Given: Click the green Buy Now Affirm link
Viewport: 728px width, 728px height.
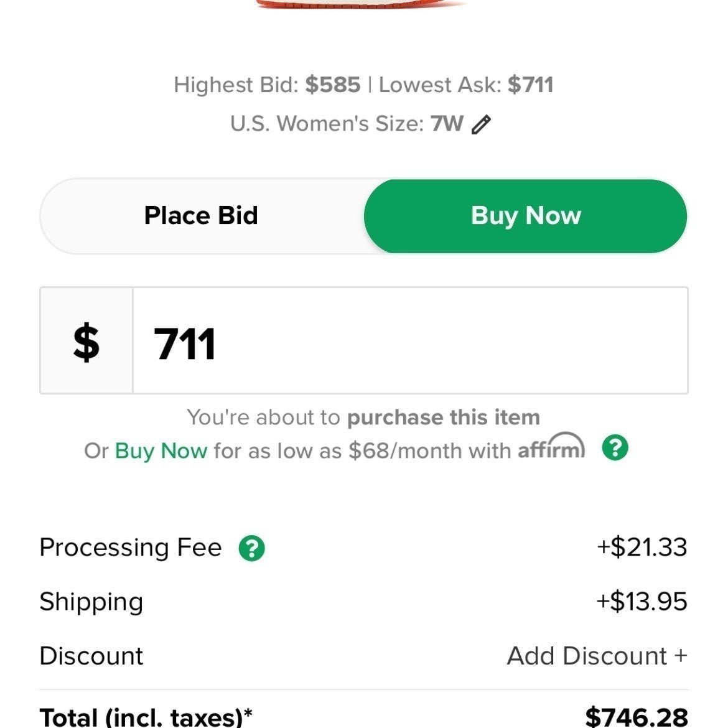Looking at the screenshot, I should (161, 451).
